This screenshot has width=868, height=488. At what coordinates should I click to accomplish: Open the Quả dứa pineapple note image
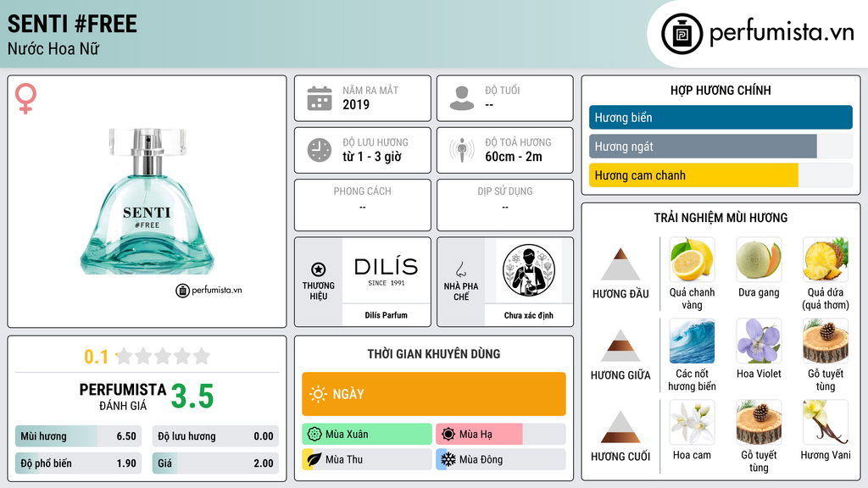[826, 259]
